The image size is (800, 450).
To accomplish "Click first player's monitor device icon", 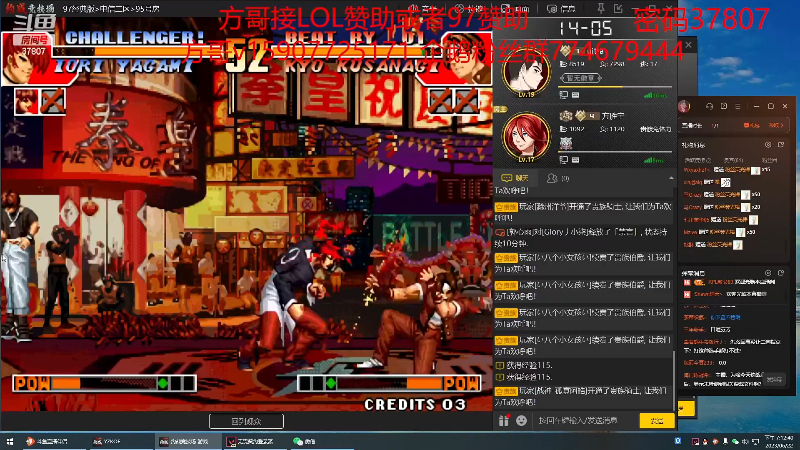I will point(564,95).
